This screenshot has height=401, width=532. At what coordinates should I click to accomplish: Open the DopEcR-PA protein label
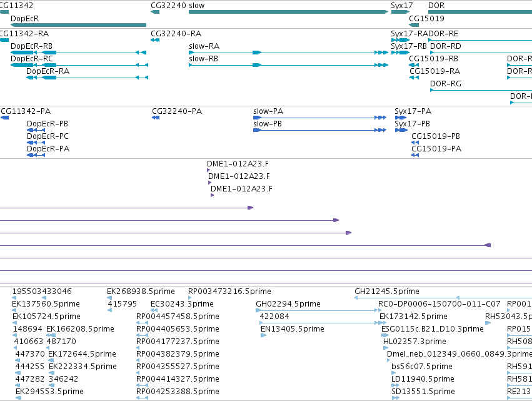click(x=48, y=149)
